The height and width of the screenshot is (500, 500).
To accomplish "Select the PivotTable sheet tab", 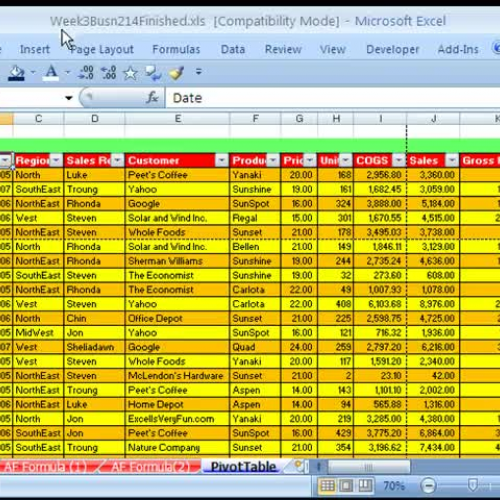I will point(243,467).
